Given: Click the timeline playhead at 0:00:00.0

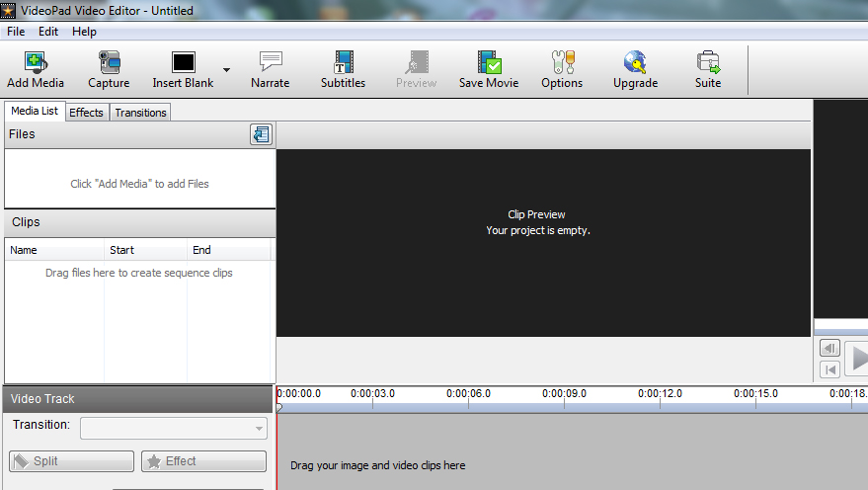Looking at the screenshot, I should tap(279, 407).
